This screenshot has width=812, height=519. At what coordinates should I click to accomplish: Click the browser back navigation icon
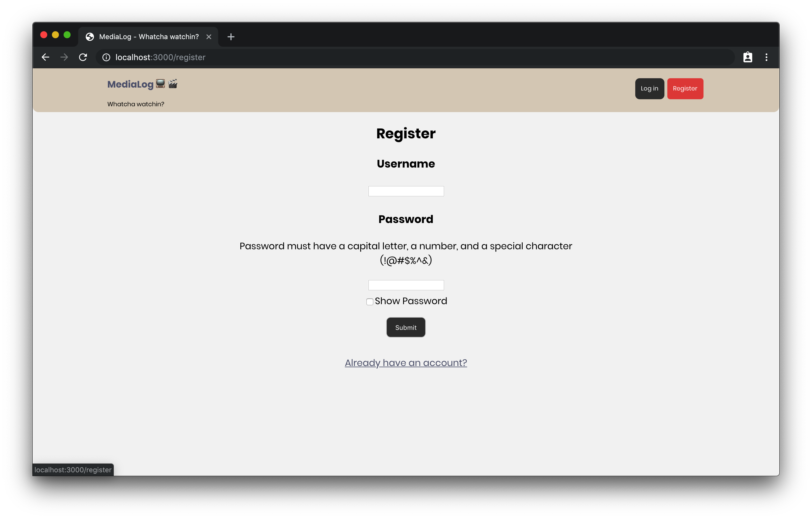[x=45, y=57]
